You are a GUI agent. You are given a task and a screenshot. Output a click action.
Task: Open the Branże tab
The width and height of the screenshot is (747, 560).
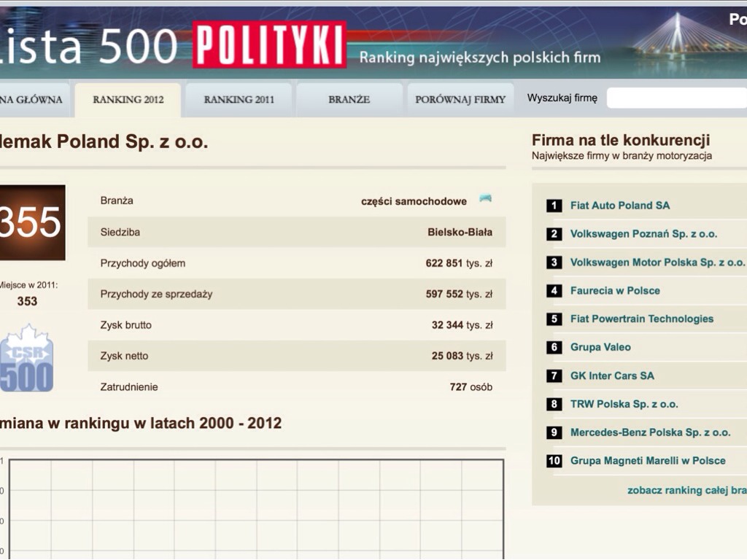pos(349,100)
